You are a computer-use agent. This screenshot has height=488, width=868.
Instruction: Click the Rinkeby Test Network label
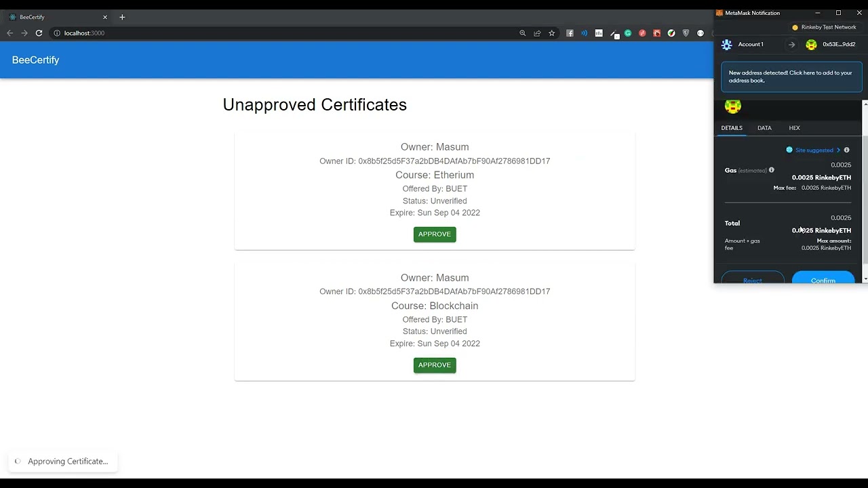tap(829, 27)
